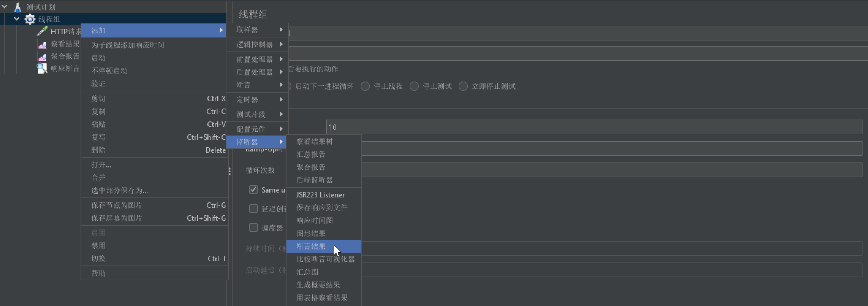
Task: Expand the 测试片段 submenu
Action: (x=257, y=114)
